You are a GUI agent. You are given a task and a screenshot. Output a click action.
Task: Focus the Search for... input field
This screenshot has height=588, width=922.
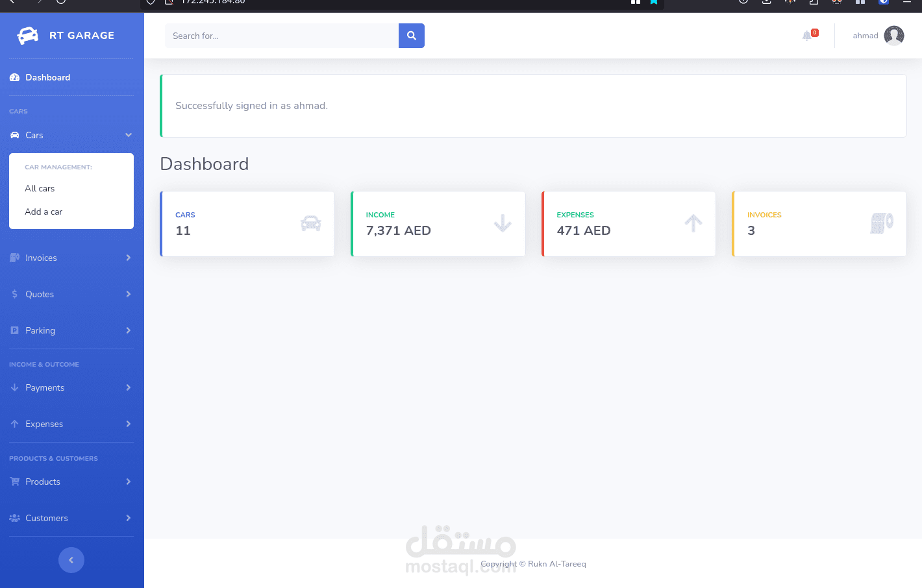coord(282,36)
